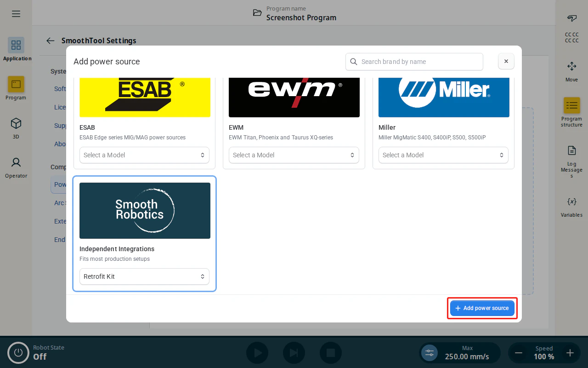Click the Add power source button

coord(482,308)
